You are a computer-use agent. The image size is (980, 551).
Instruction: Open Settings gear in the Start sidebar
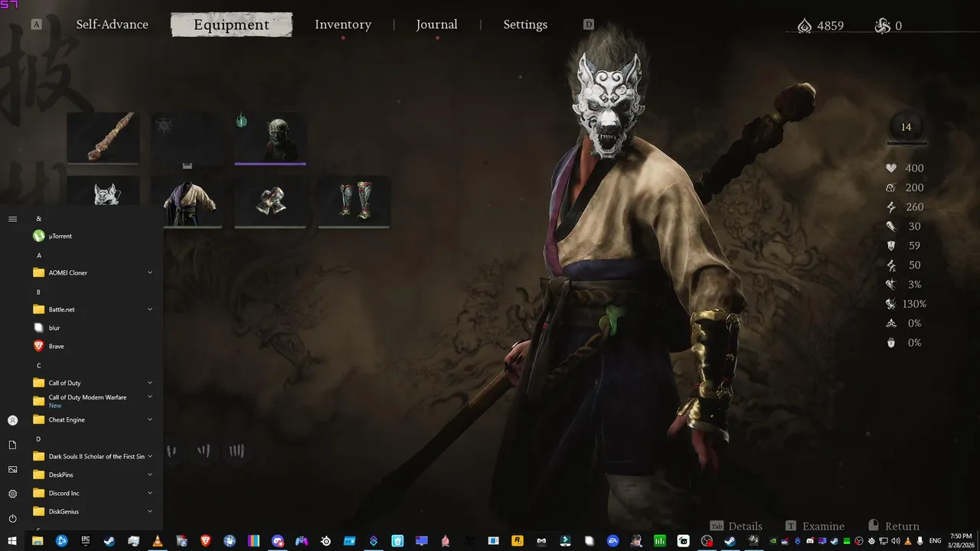[12, 494]
